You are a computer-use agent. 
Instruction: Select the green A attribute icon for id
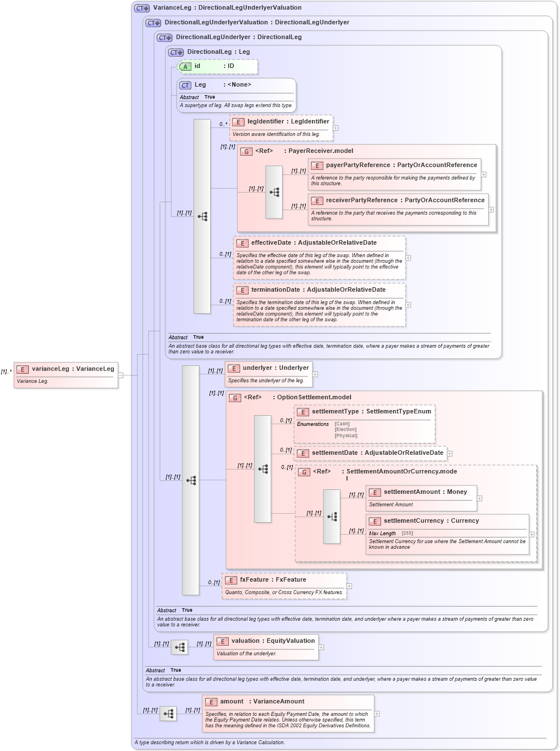click(185, 67)
